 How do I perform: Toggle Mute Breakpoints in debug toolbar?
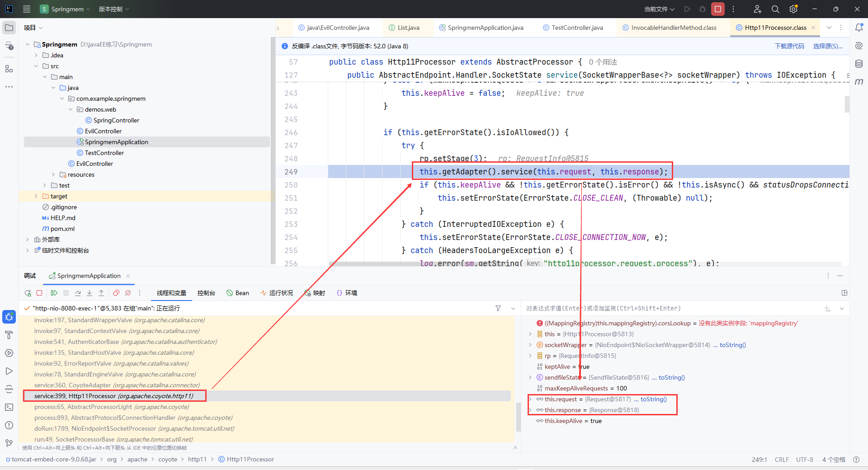[128, 293]
